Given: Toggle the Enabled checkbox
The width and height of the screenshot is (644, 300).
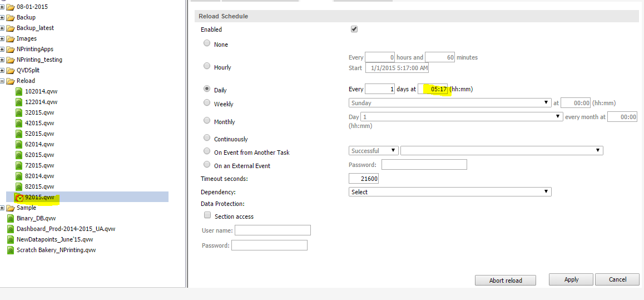Looking at the screenshot, I should click(x=354, y=29).
